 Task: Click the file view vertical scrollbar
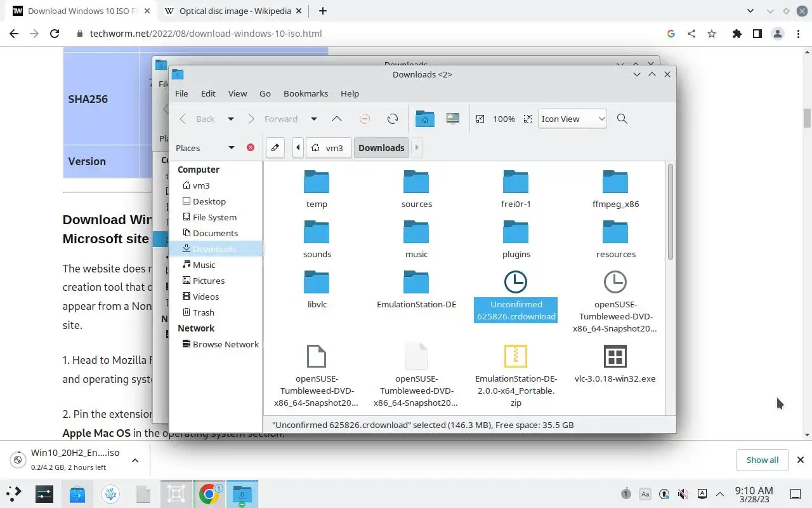point(670,211)
